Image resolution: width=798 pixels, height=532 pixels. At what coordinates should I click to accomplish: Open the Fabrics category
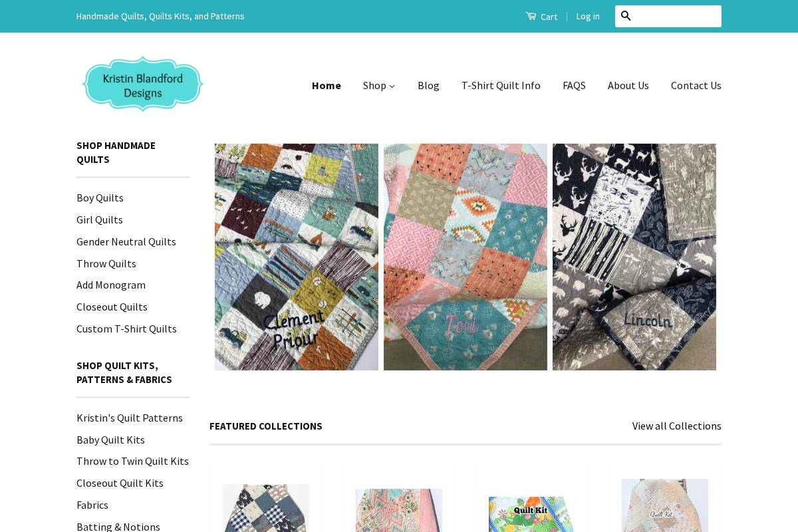click(x=92, y=505)
